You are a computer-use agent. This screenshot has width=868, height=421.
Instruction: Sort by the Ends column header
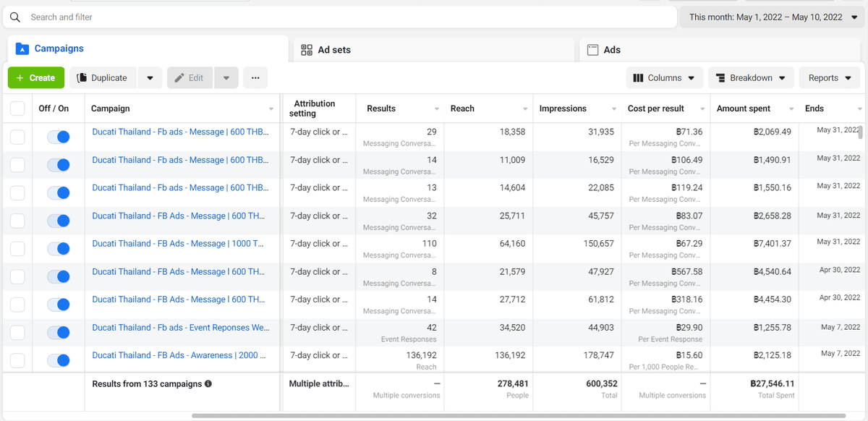[x=833, y=109]
